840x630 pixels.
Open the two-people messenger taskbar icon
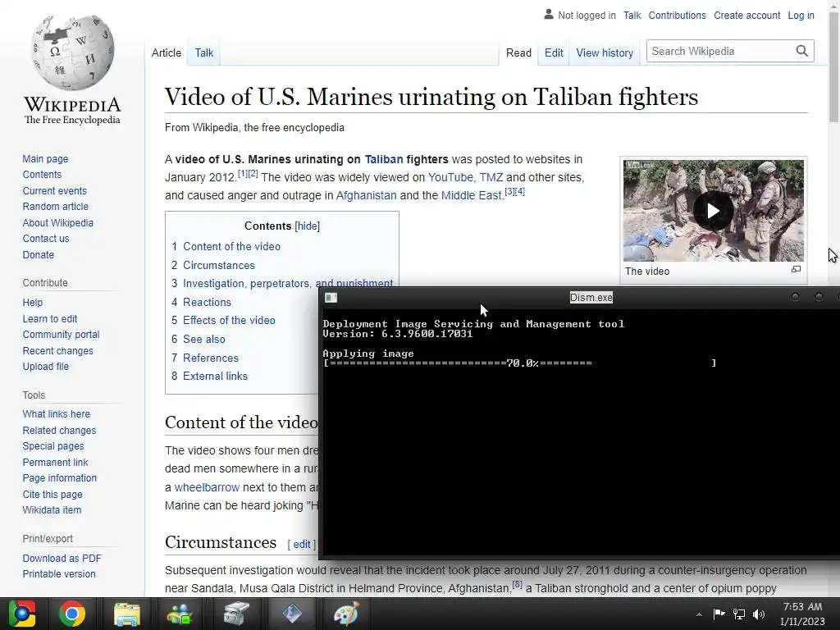(180, 614)
